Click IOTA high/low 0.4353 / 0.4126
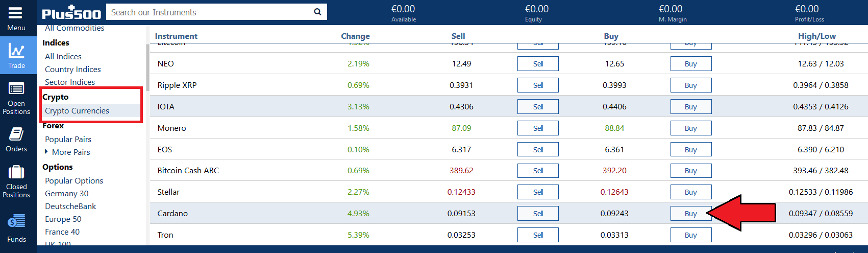 [x=821, y=107]
